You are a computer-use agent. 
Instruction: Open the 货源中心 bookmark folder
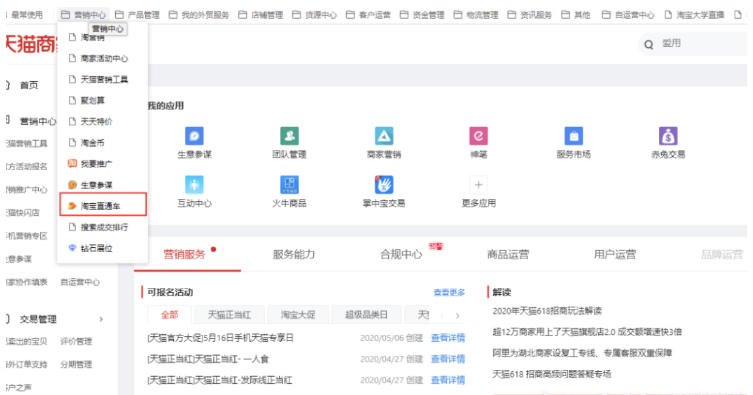pos(315,15)
